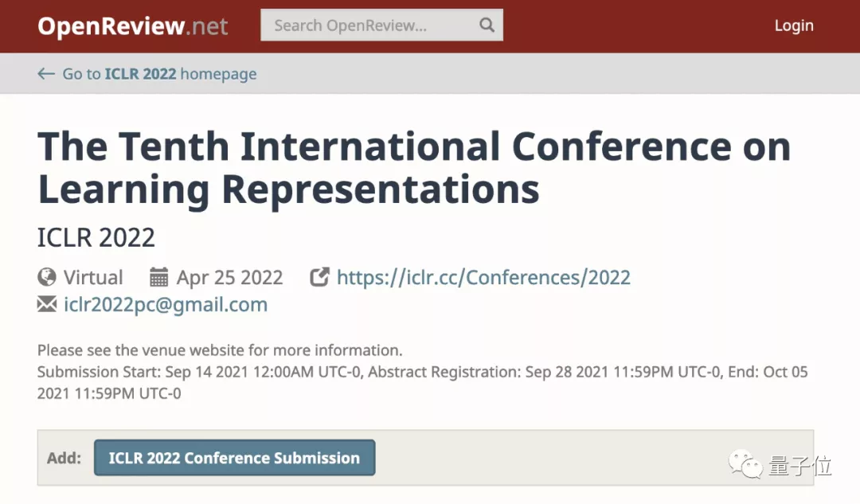Click the globe icon next to Virtual
The height and width of the screenshot is (504, 860).
(45, 277)
